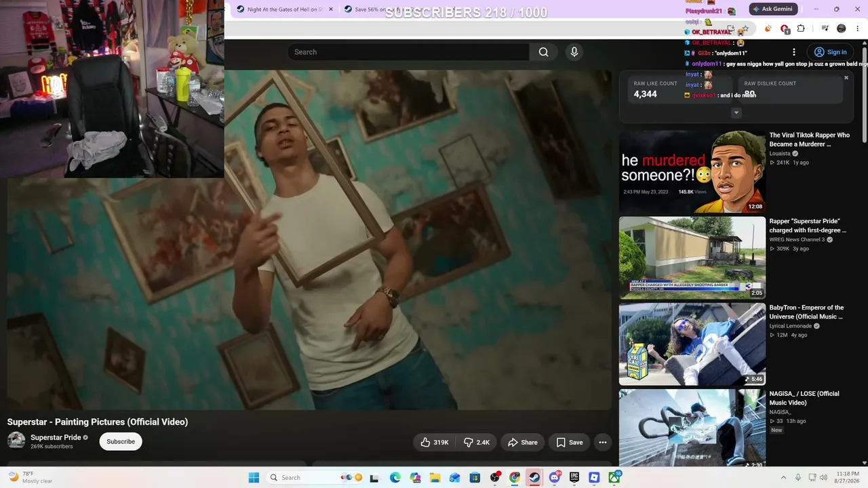Open BabyTron Emperor of the Universe thumbnail
The image size is (868, 488).
click(x=692, y=344)
